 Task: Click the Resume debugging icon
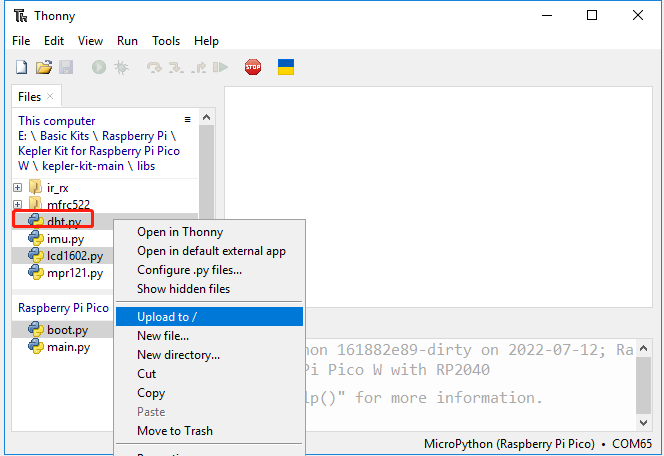tap(220, 67)
